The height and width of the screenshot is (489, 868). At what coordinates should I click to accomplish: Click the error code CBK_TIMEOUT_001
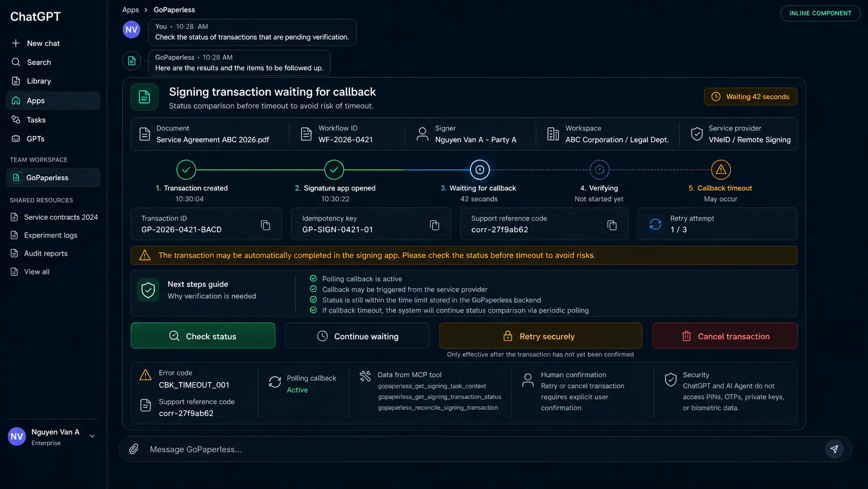[x=194, y=385]
